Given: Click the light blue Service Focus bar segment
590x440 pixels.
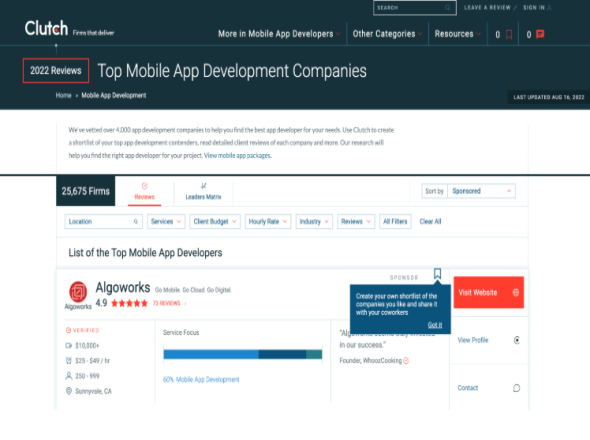Looking at the screenshot, I should 211,354.
